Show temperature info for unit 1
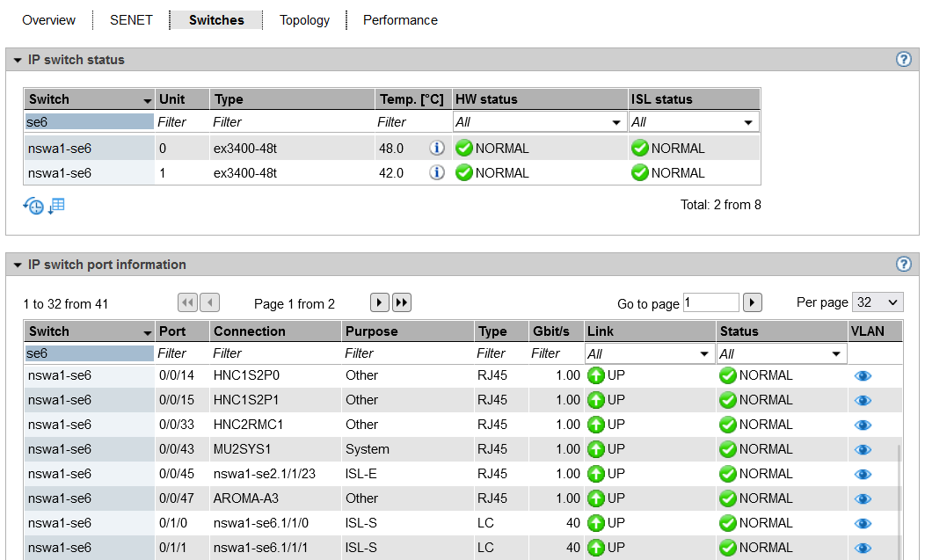The width and height of the screenshot is (925, 560). [x=437, y=173]
